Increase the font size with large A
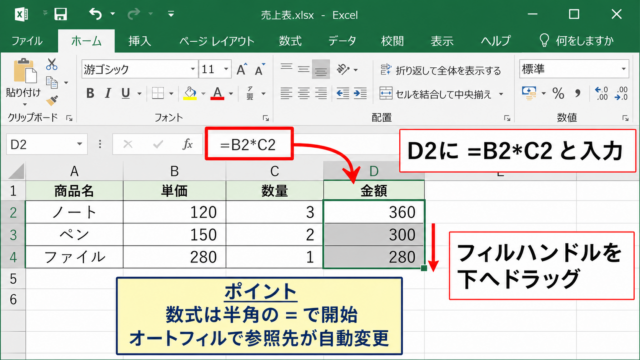 coord(241,70)
